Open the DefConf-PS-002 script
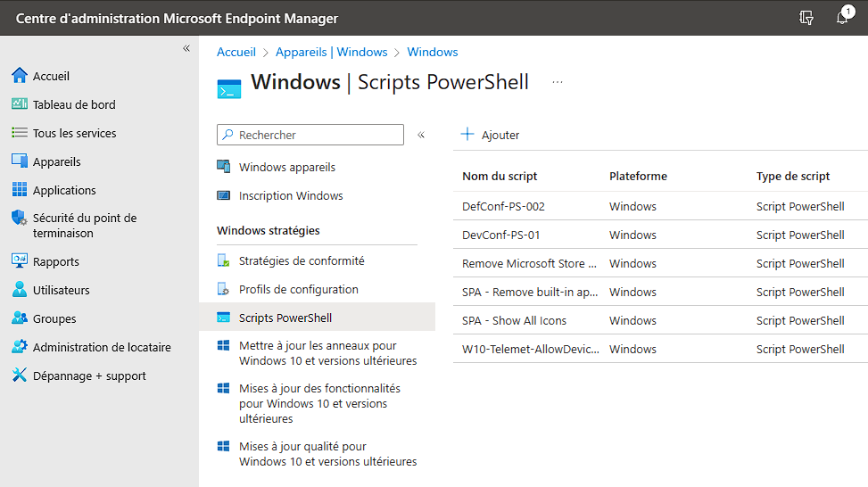The width and height of the screenshot is (868, 487). [x=503, y=207]
